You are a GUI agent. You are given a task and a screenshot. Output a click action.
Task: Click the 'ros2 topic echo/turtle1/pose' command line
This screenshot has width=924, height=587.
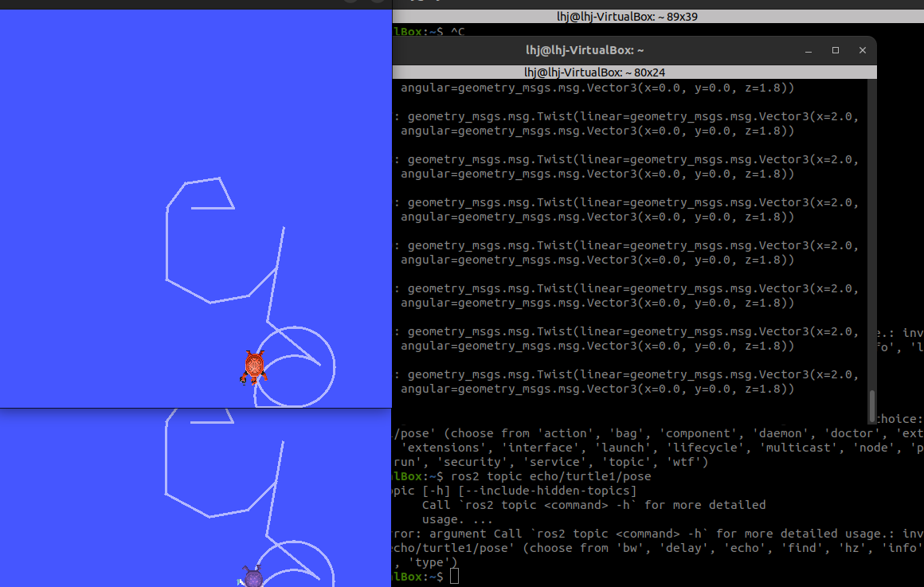pyautogui.click(x=551, y=476)
